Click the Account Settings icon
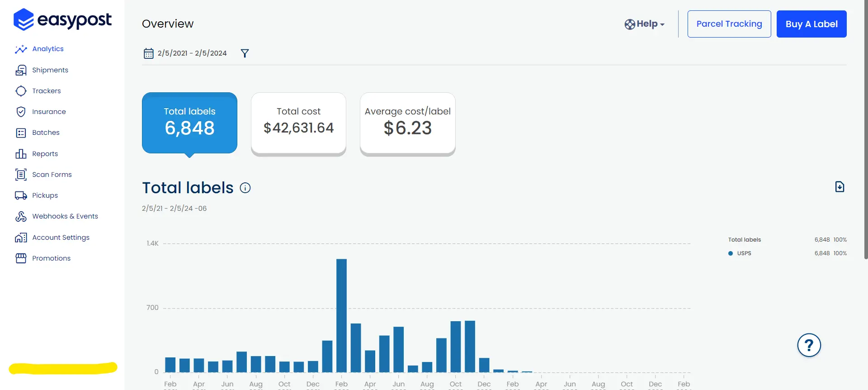This screenshot has width=868, height=390. pos(21,238)
